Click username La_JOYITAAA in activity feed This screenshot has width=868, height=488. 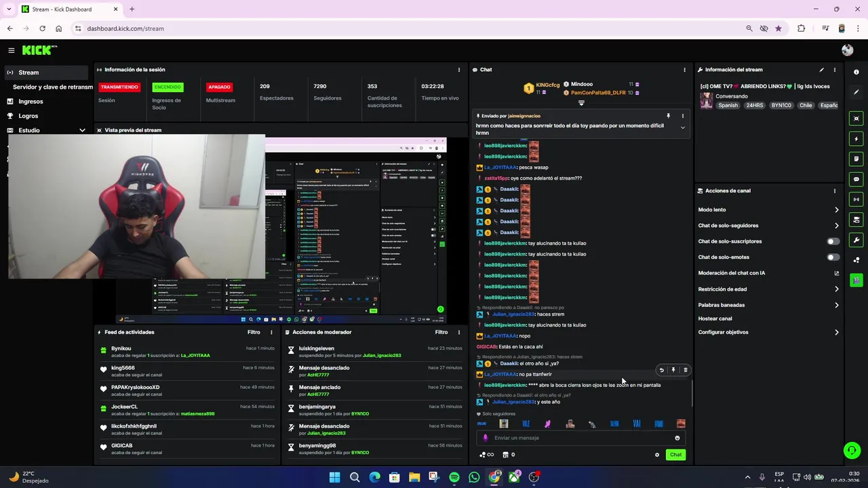click(195, 355)
